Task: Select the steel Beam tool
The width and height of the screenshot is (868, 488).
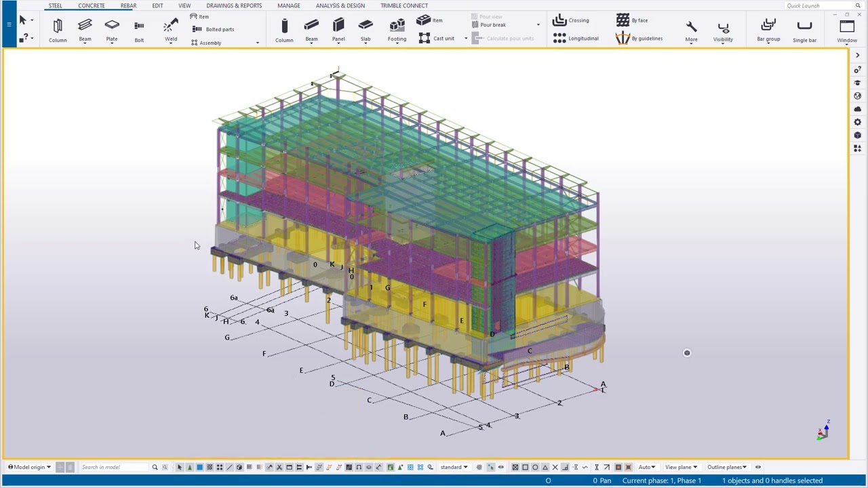Action: [85, 30]
